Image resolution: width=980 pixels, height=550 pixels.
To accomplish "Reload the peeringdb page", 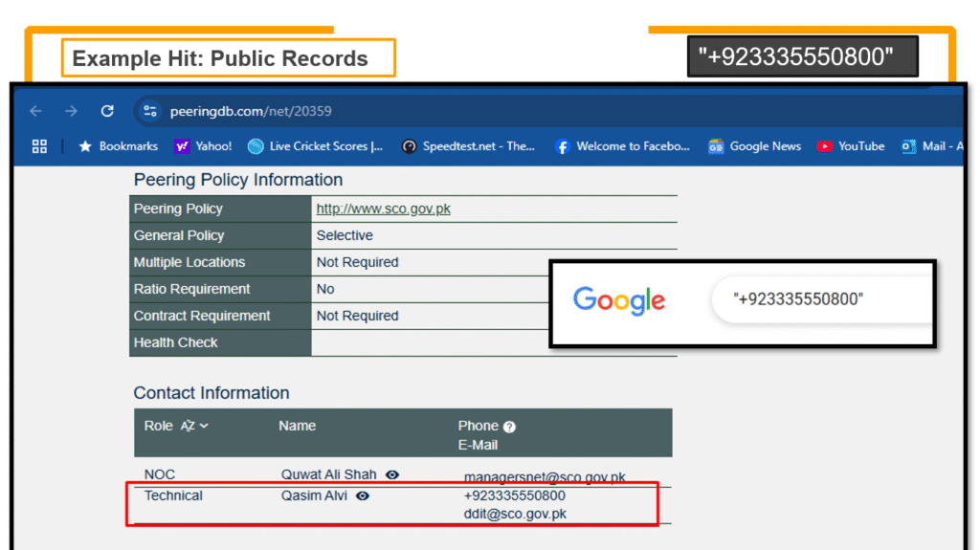I will point(107,111).
